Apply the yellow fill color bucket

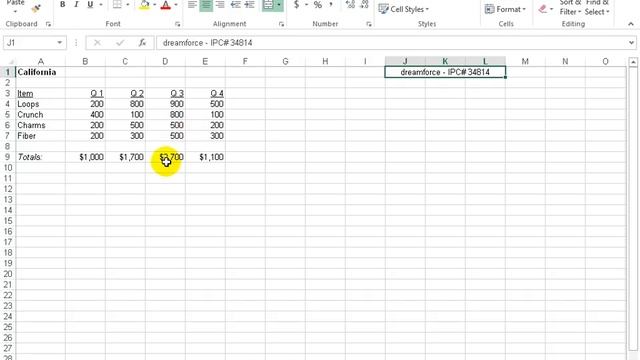pyautogui.click(x=144, y=4)
